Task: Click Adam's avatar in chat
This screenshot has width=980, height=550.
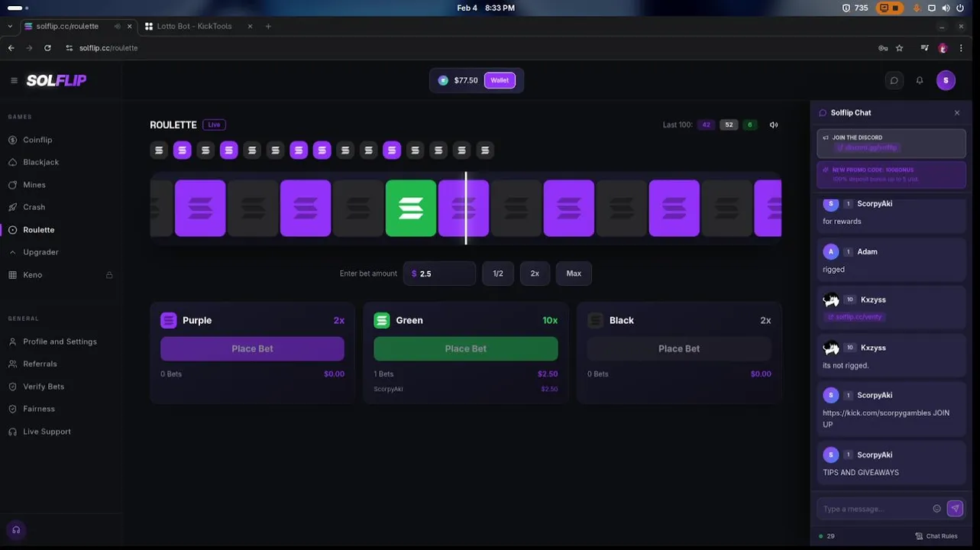Action: pos(831,252)
